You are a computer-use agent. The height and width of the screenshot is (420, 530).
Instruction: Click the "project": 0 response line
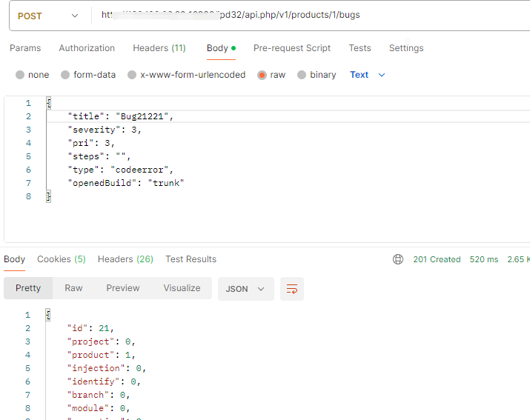tap(101, 342)
